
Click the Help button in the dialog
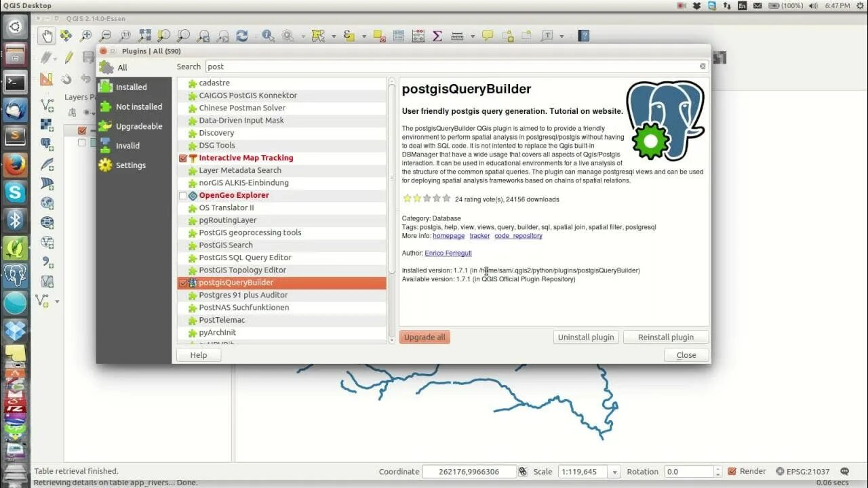pos(199,355)
